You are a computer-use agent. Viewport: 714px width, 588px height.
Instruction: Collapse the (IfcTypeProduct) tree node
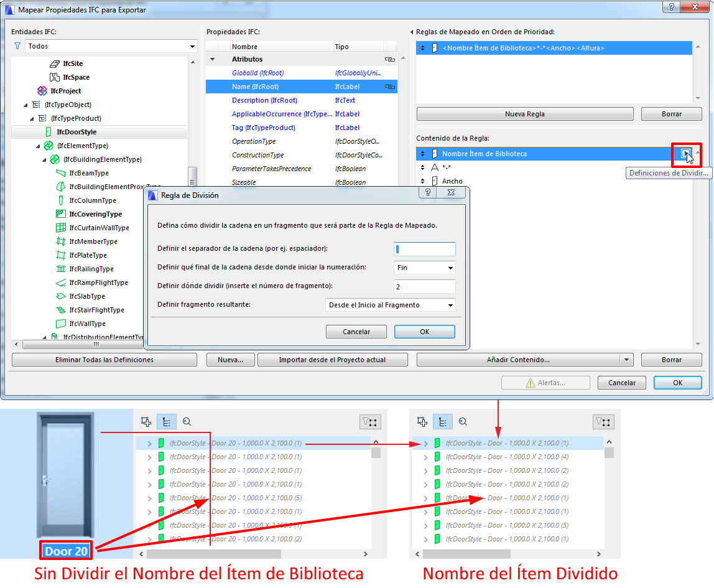[x=32, y=119]
